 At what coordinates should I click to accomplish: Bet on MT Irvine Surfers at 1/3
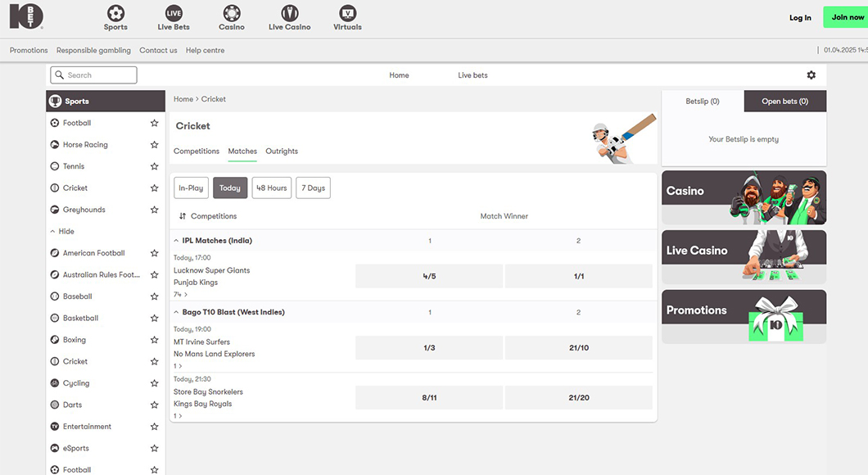pos(429,348)
